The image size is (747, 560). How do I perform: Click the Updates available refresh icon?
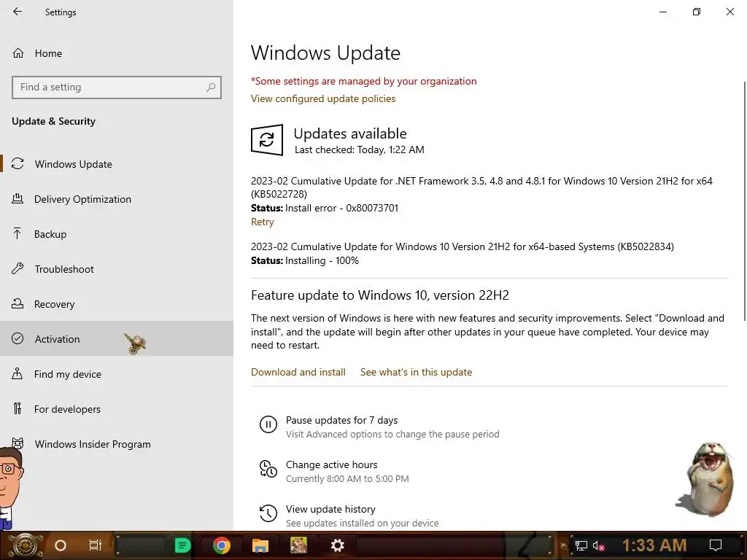(x=267, y=140)
